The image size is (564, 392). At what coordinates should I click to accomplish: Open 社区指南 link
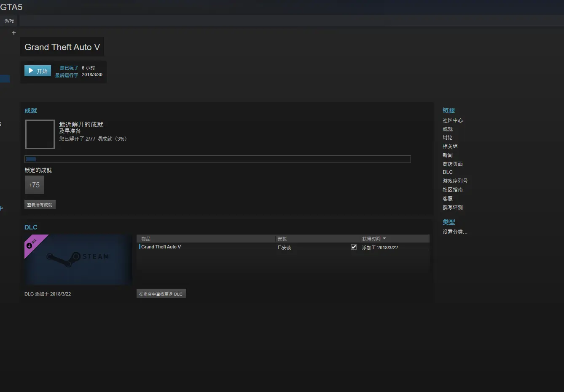[x=453, y=190]
